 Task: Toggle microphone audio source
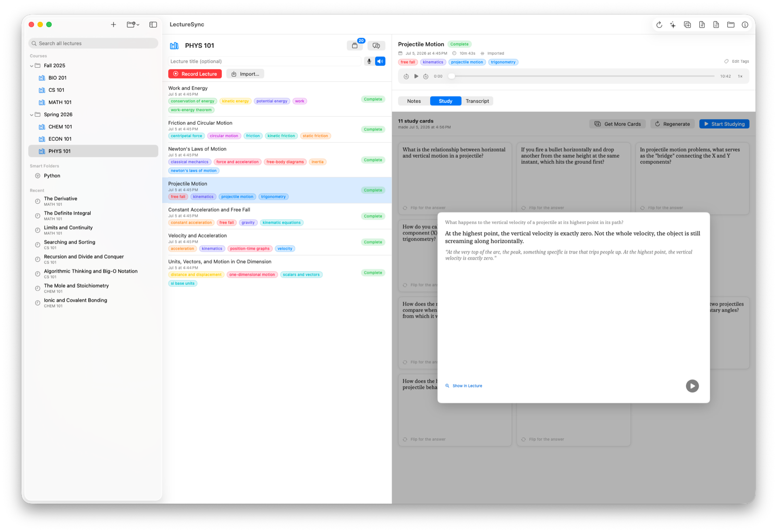(369, 61)
